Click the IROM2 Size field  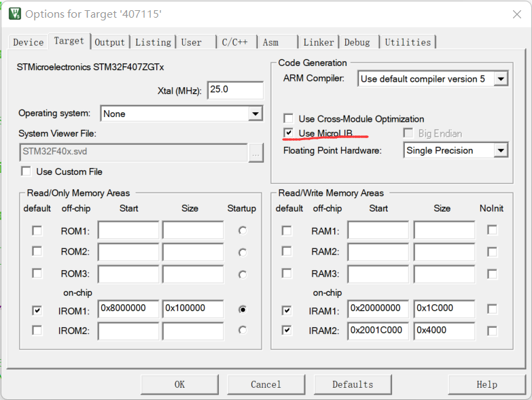(193, 331)
